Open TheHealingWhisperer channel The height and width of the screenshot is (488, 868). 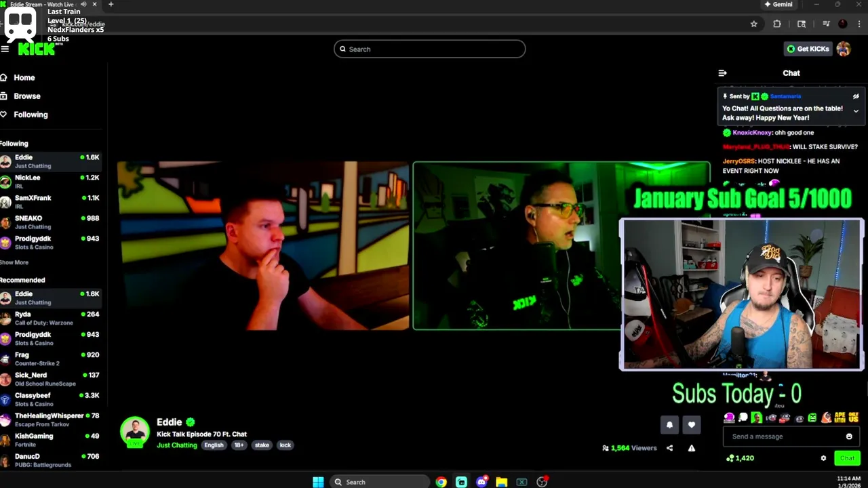point(50,420)
